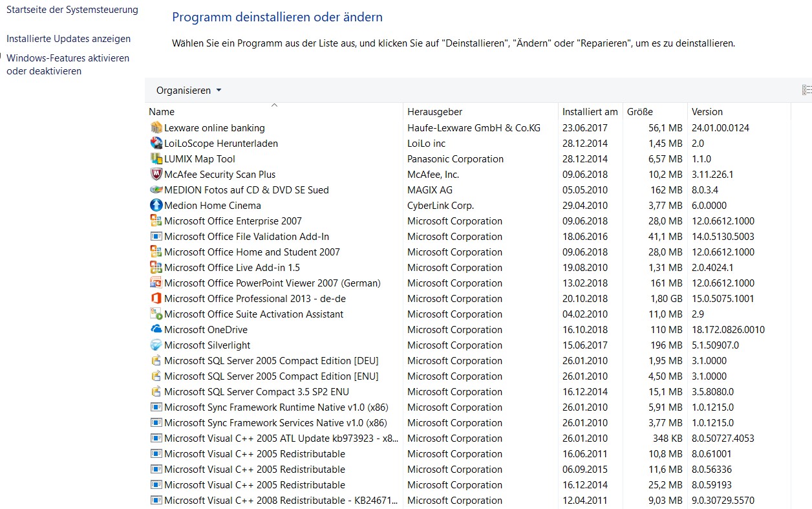The image size is (812, 509).
Task: Click the Office Live Add-in 1.5 icon
Action: 156,267
